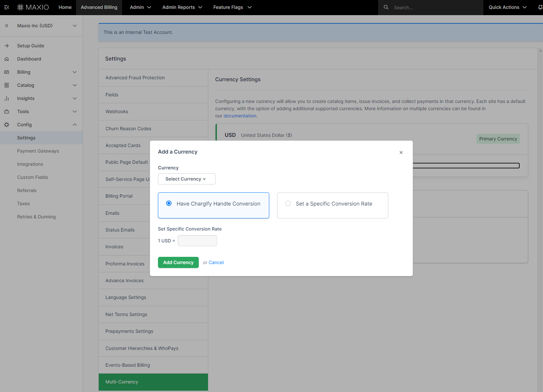Open notifications bell icon
This screenshot has height=392, width=543.
click(x=540, y=7)
